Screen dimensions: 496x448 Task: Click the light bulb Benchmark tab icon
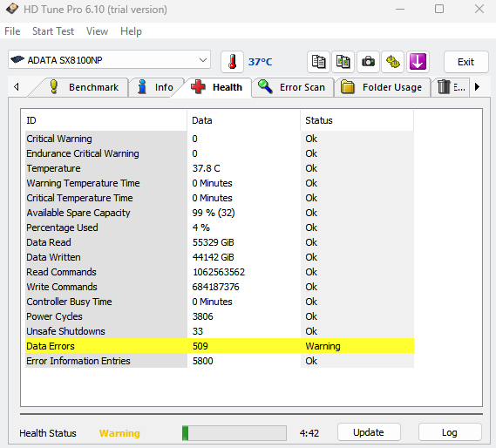[x=54, y=86]
